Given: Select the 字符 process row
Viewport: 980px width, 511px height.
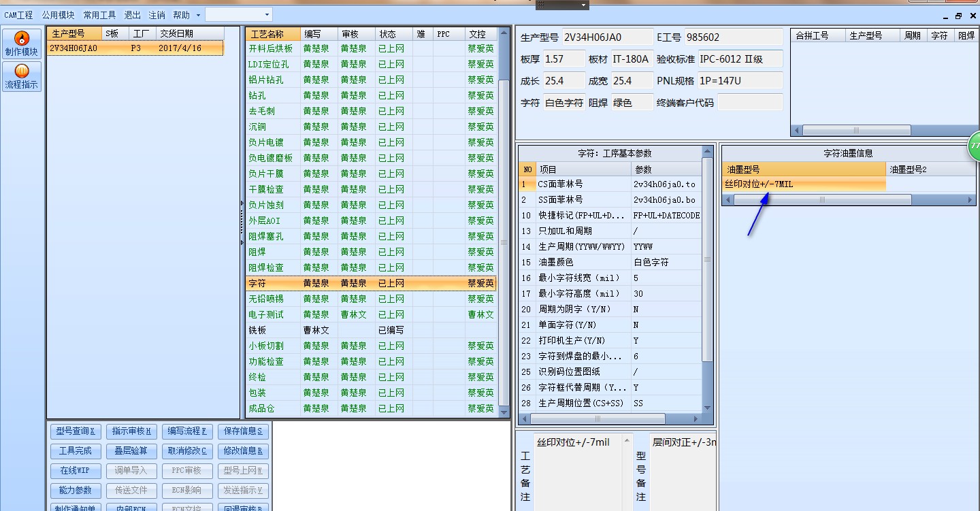Looking at the screenshot, I should [372, 283].
